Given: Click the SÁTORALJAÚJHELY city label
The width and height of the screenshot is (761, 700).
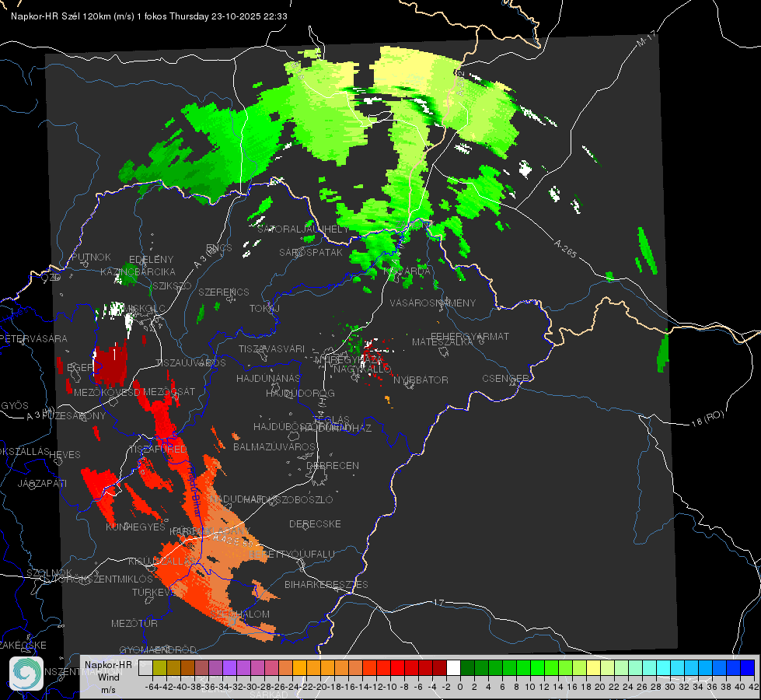Looking at the screenshot, I should 303,229.
